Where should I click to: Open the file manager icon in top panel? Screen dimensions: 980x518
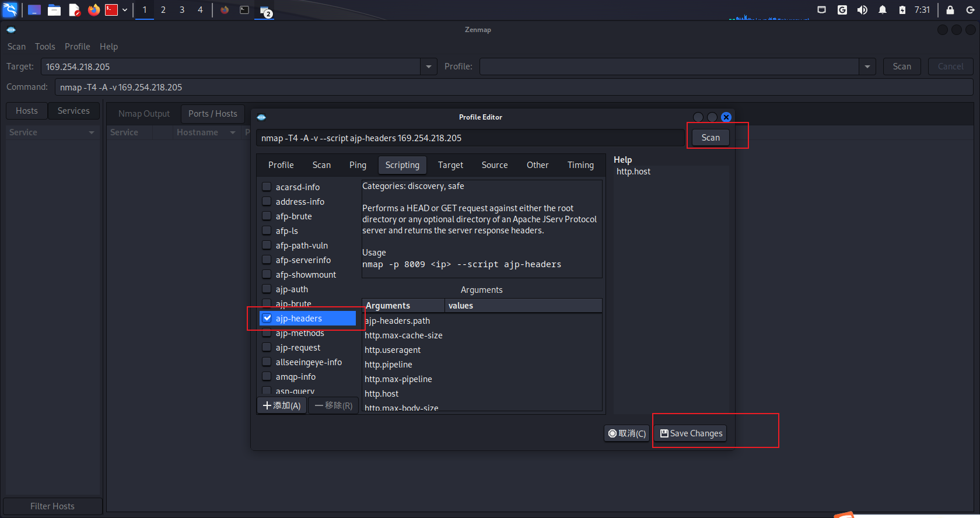54,10
